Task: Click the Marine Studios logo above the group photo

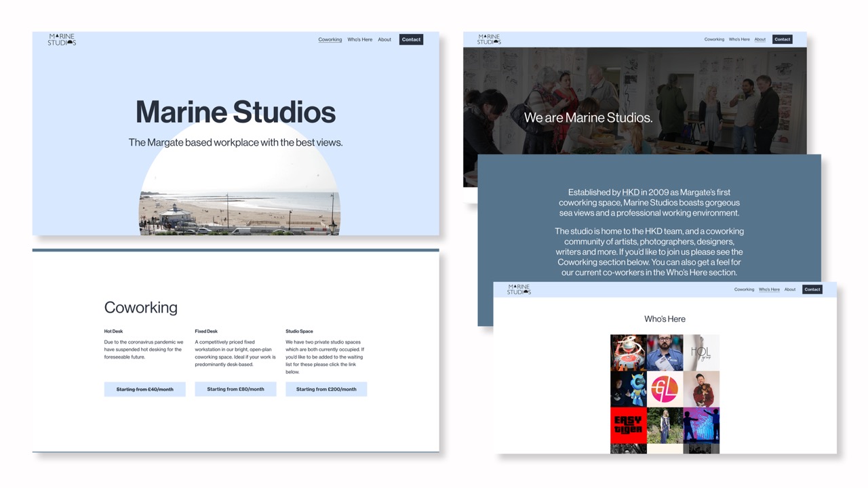Action: [x=488, y=39]
